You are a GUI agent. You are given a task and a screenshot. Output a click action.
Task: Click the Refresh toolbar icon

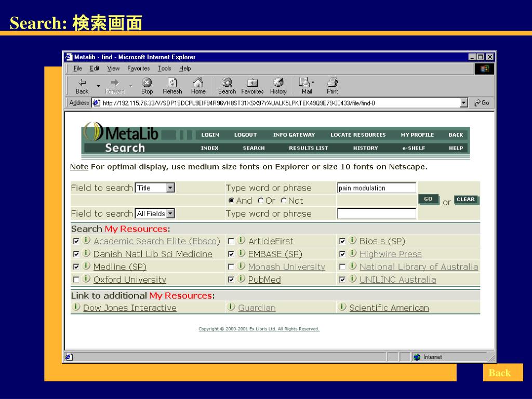tap(172, 86)
